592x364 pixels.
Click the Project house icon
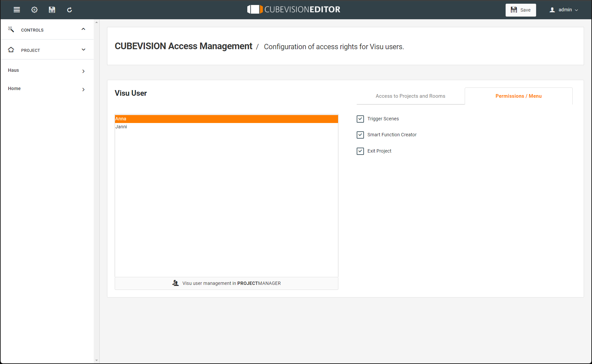point(11,50)
